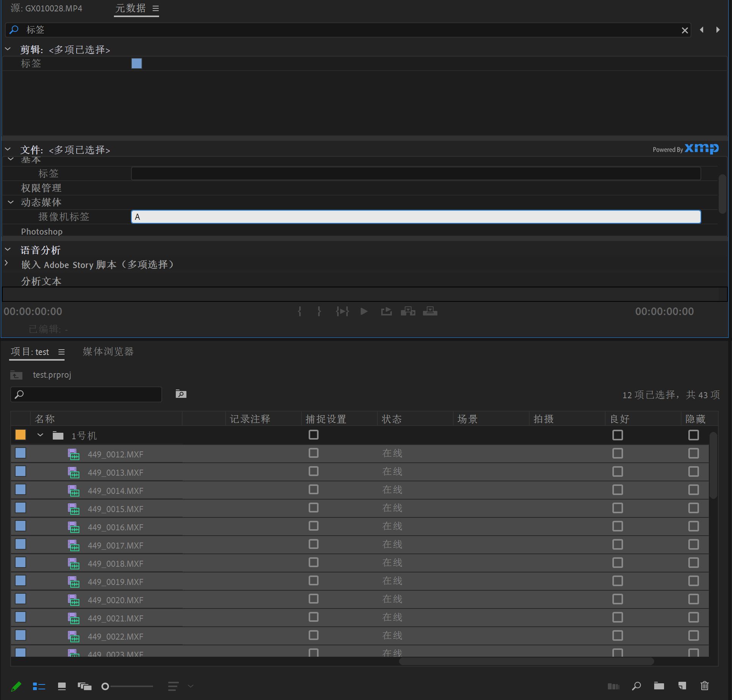The height and width of the screenshot is (700, 732).
Task: Go to next metadata search result
Action: click(x=718, y=30)
